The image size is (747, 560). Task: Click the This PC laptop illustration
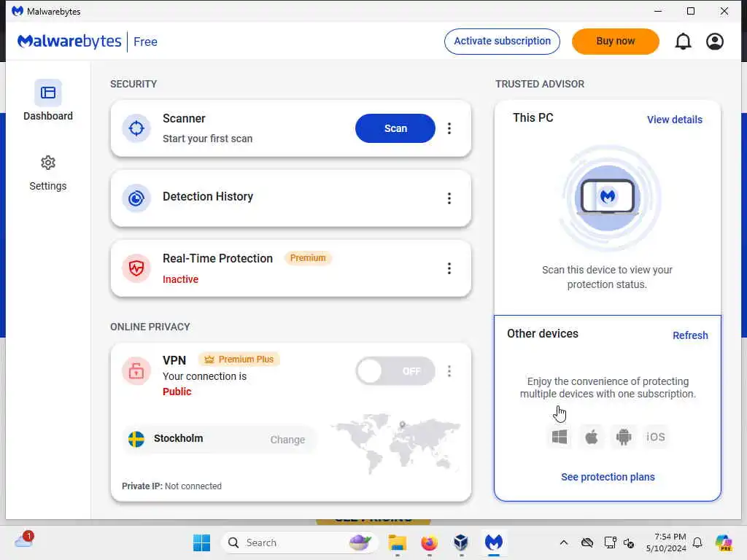[x=608, y=198]
